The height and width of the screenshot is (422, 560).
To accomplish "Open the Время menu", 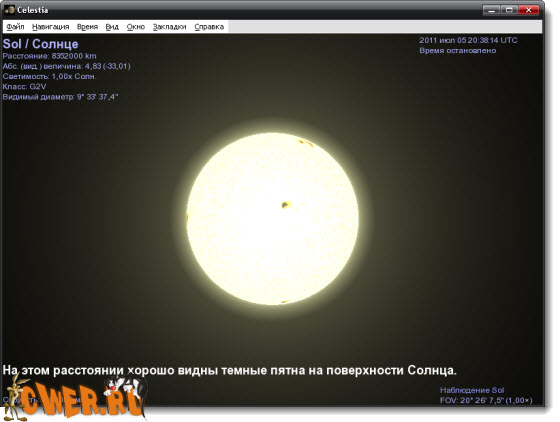I will pos(87,27).
